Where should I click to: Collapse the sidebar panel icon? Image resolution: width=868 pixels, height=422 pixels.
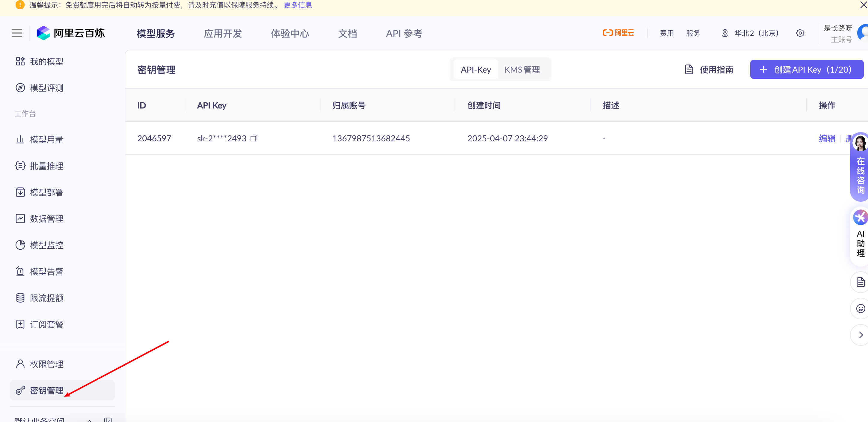tap(108, 420)
